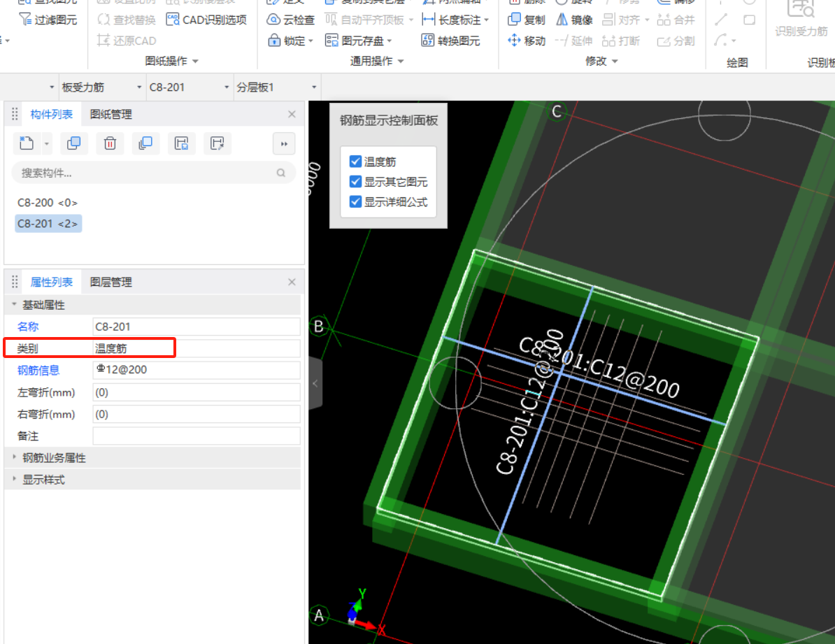Click the 备注 value field
Image resolution: width=835 pixels, height=644 pixels.
tap(197, 436)
